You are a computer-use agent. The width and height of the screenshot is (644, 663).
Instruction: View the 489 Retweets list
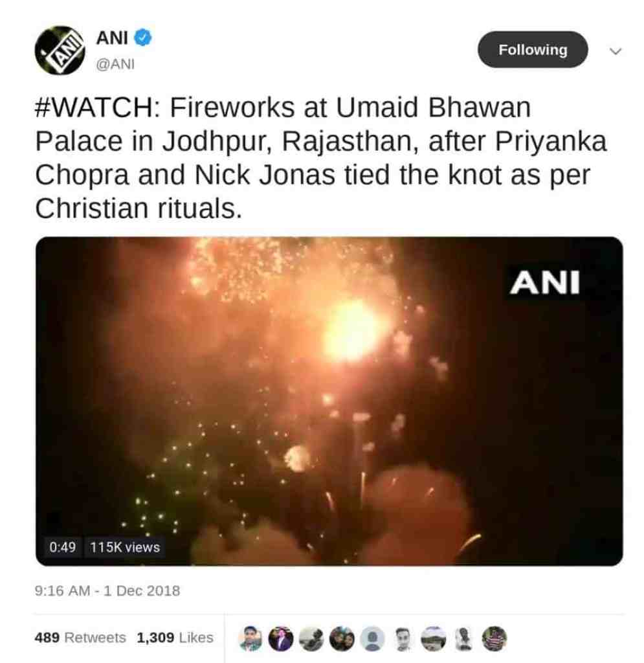coord(80,637)
